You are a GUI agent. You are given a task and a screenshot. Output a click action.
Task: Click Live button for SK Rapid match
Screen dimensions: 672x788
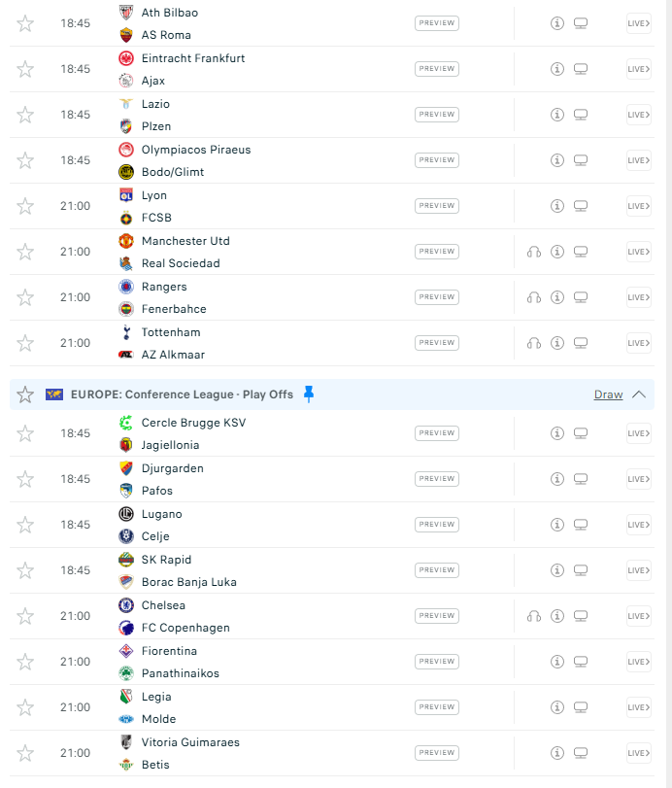tap(639, 570)
